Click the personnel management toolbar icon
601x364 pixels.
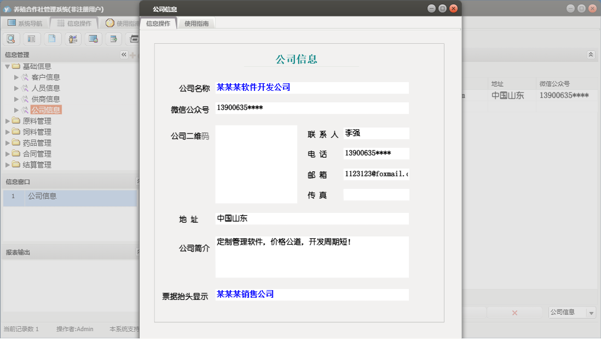tap(72, 39)
